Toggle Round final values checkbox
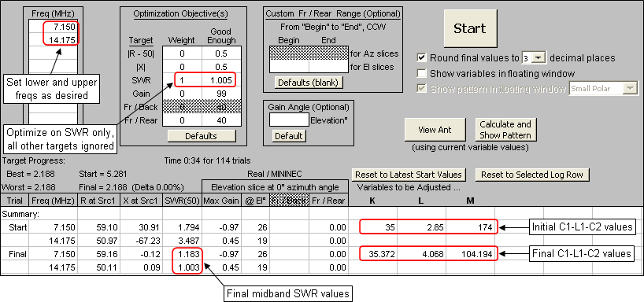This screenshot has width=644, height=302. tap(421, 58)
